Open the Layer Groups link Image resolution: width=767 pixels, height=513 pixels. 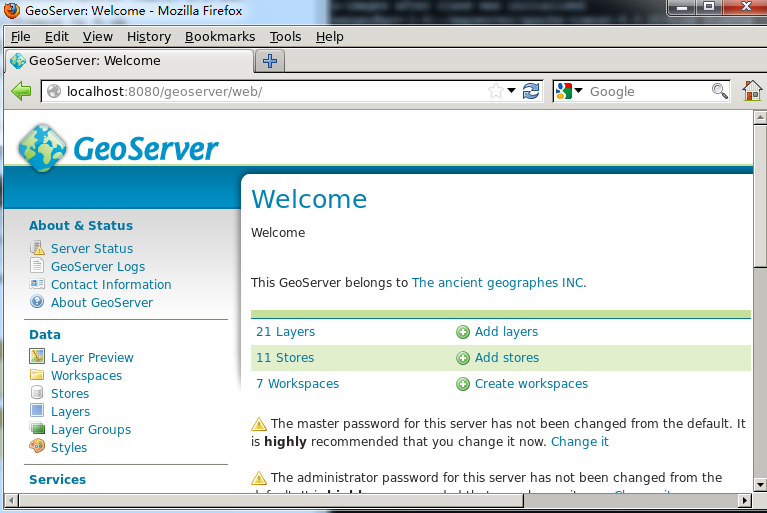pyautogui.click(x=91, y=430)
